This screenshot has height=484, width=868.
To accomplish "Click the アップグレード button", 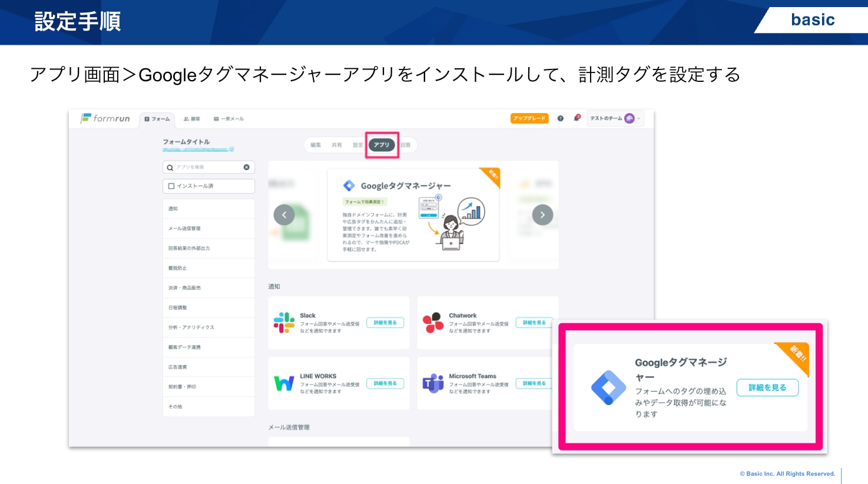I will coord(529,118).
